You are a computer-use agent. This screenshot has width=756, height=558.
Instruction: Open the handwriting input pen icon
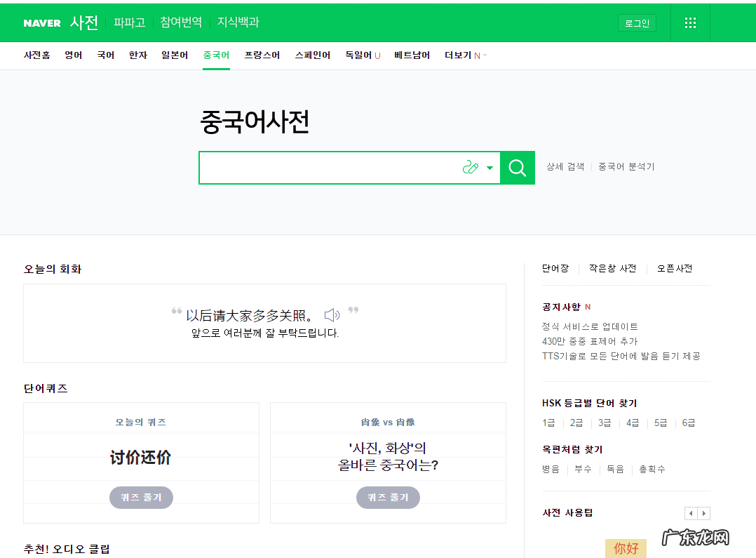[x=470, y=168]
